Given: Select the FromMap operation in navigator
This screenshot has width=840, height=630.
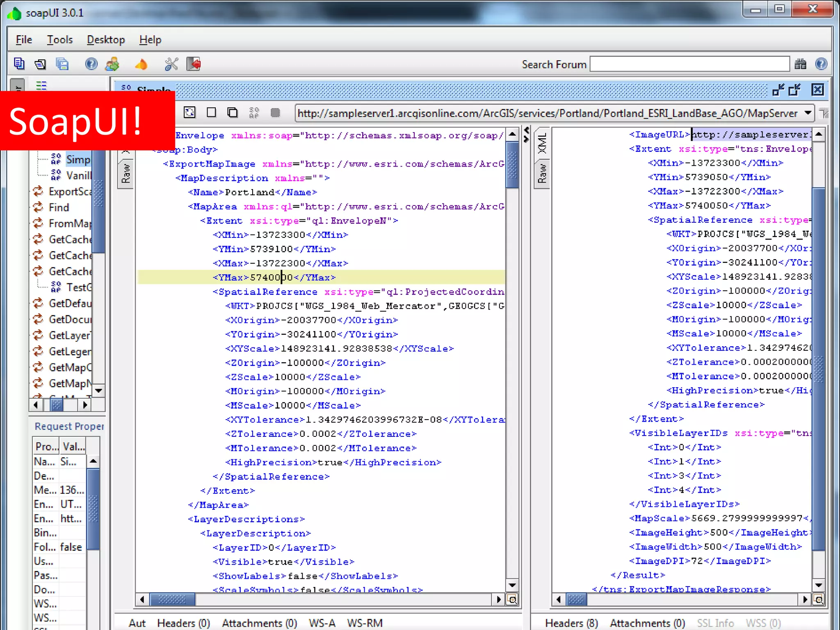Looking at the screenshot, I should pyautogui.click(x=62, y=224).
